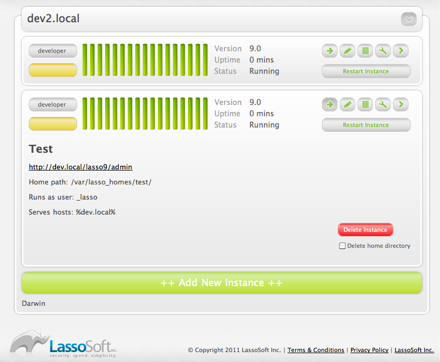440x362 pixels.
Task: Collapse the Test instance using chevron icon
Action: tap(401, 104)
